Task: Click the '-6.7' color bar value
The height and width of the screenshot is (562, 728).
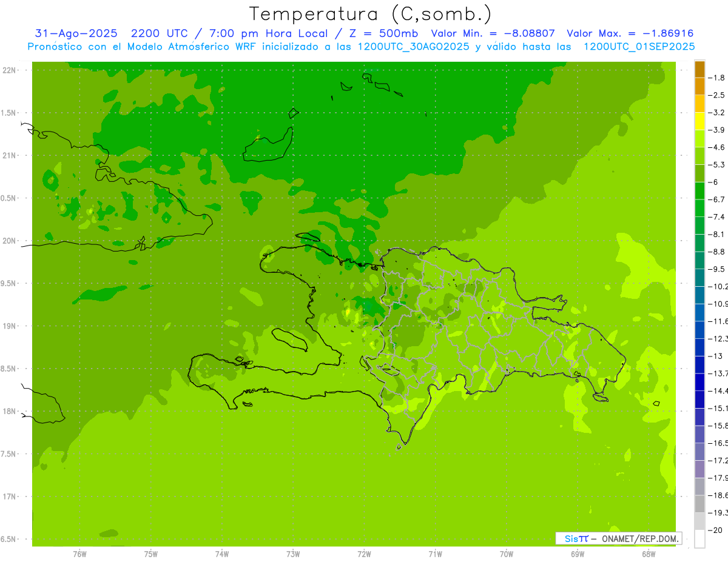Action: [718, 199]
